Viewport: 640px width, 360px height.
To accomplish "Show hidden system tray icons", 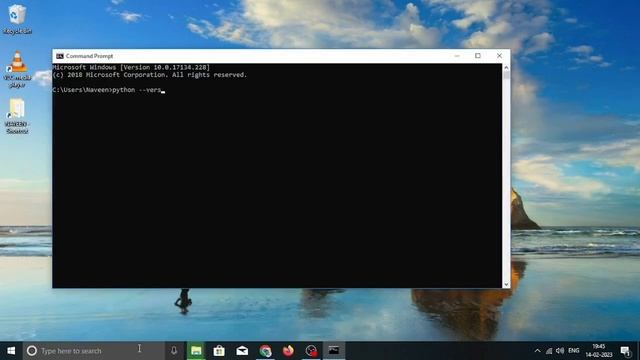I will (538, 351).
